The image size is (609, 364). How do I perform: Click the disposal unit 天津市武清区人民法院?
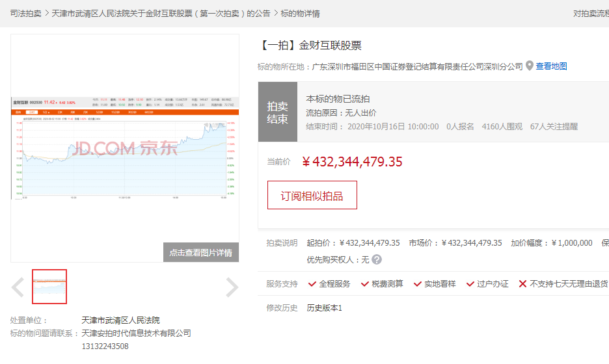120,320
